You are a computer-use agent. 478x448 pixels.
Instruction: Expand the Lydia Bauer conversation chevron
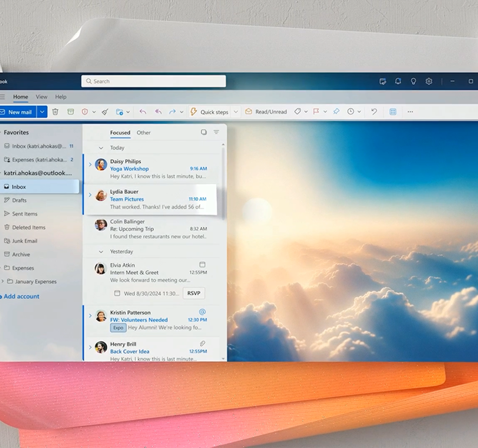pos(90,195)
